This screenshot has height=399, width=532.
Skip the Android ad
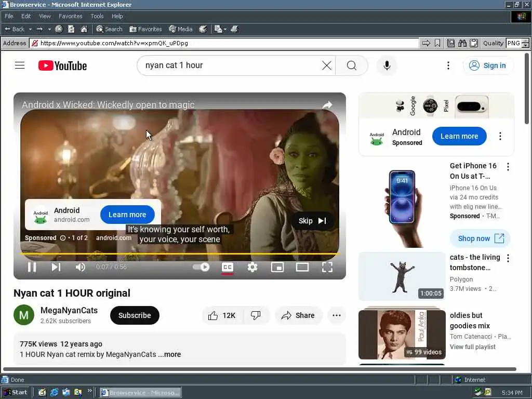click(312, 221)
